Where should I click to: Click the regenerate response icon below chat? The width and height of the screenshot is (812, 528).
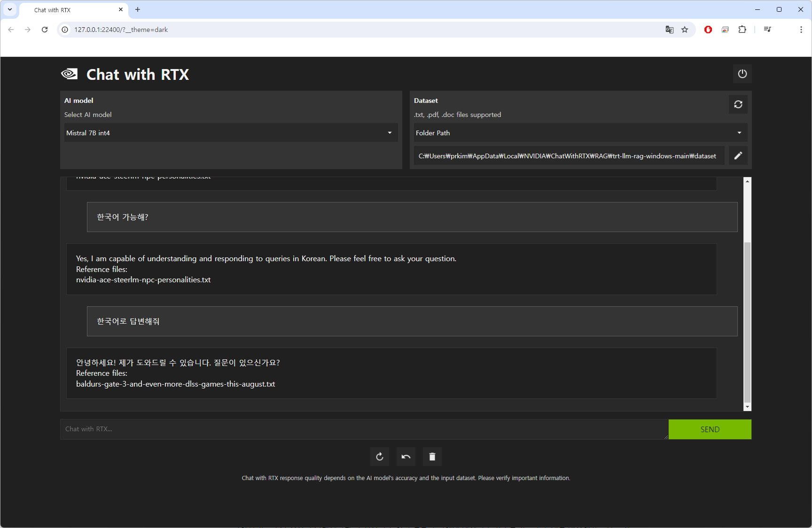pyautogui.click(x=380, y=457)
